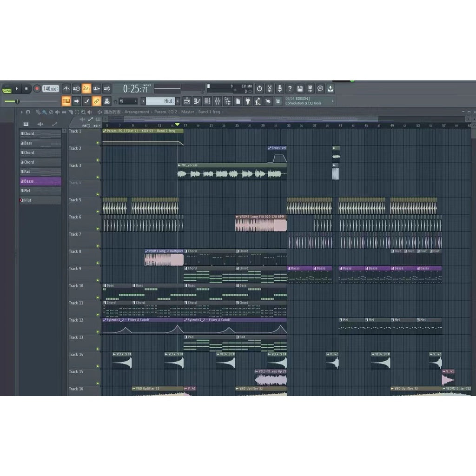Click the question mark help button
The width and height of the screenshot is (476, 476).
coord(290,88)
